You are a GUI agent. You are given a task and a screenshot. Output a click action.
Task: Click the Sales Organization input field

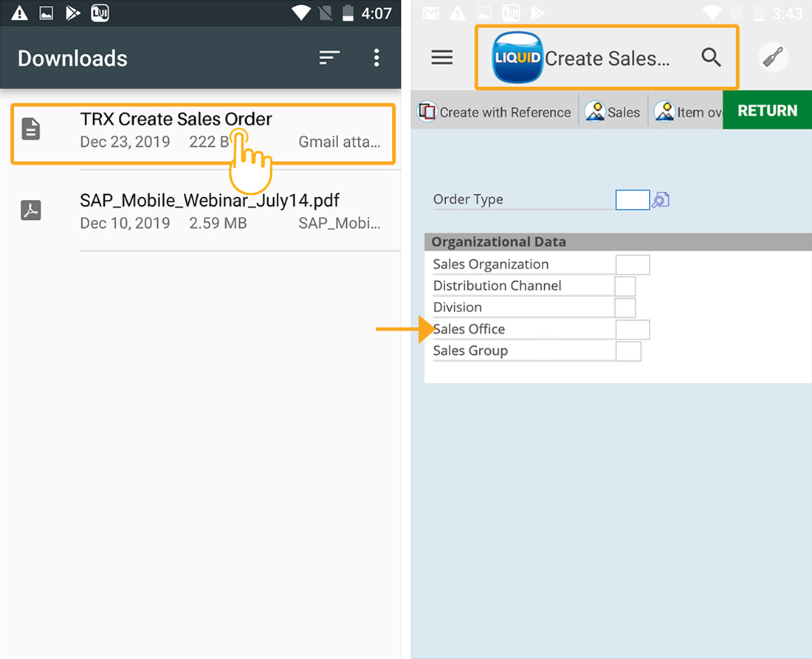pyautogui.click(x=632, y=265)
